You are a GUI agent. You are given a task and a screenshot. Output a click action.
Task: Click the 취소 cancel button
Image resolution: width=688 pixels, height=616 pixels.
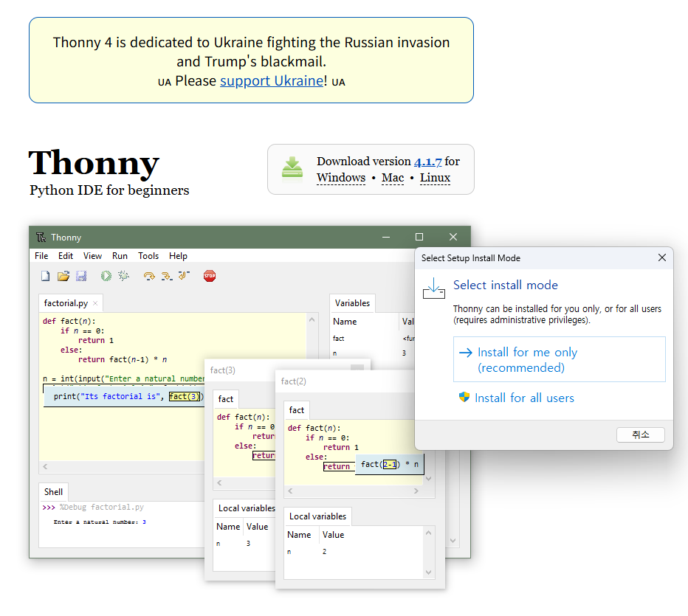pos(640,435)
